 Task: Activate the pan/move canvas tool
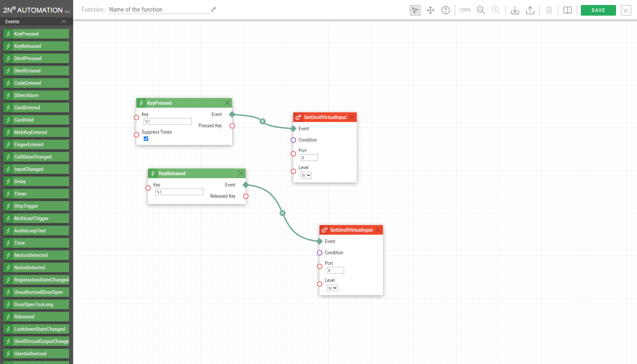(430, 10)
